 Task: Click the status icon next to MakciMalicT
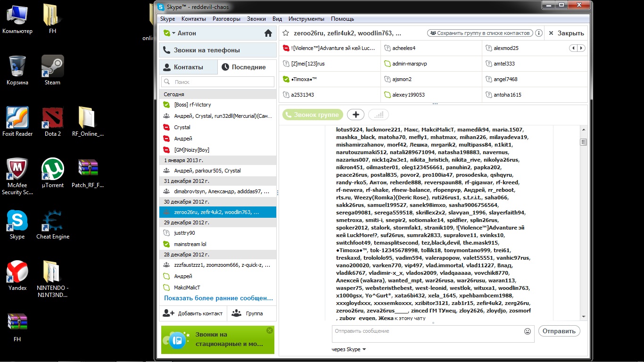pos(166,288)
